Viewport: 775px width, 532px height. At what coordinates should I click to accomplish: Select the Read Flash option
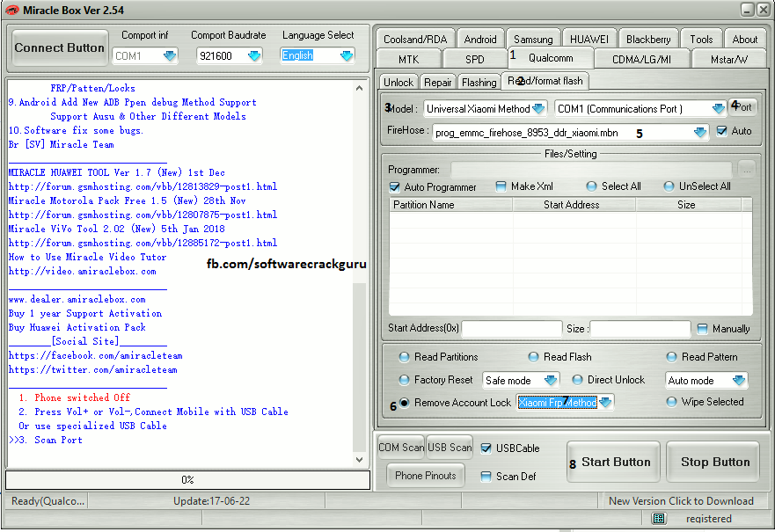(533, 357)
